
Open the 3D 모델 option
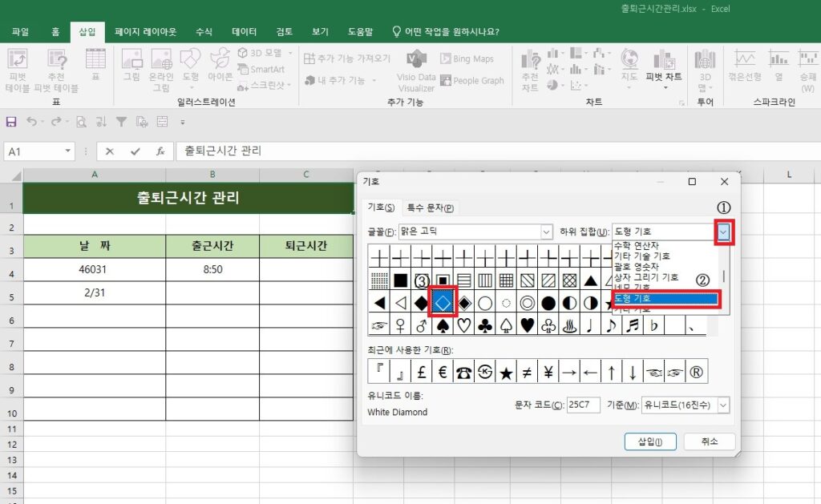(x=265, y=53)
